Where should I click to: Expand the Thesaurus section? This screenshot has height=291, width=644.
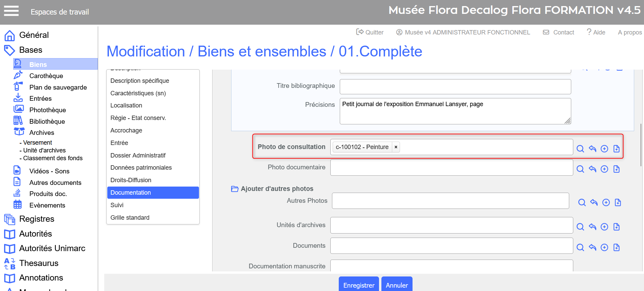coord(39,263)
